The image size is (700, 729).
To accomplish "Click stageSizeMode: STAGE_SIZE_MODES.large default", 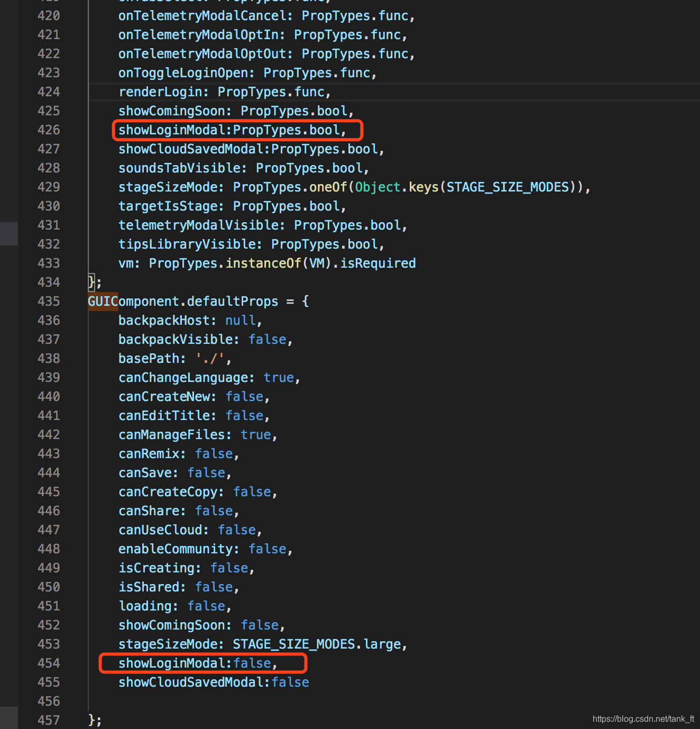I will [263, 644].
